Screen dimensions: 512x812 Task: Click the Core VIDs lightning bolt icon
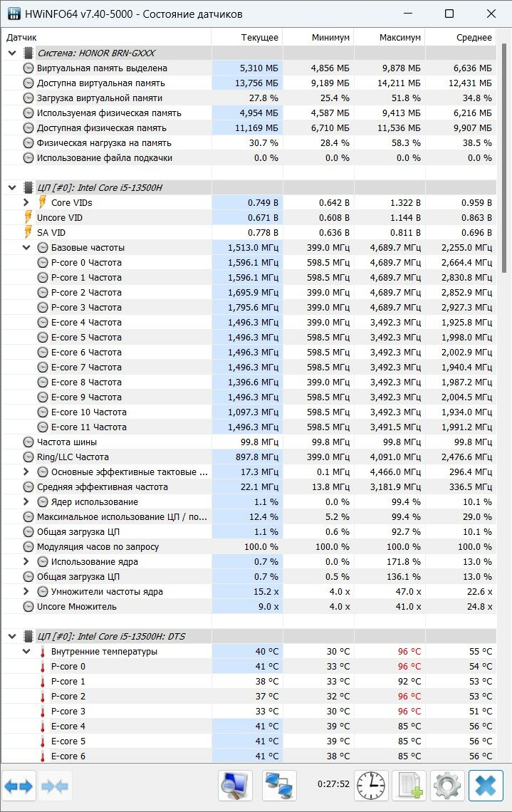(43, 202)
